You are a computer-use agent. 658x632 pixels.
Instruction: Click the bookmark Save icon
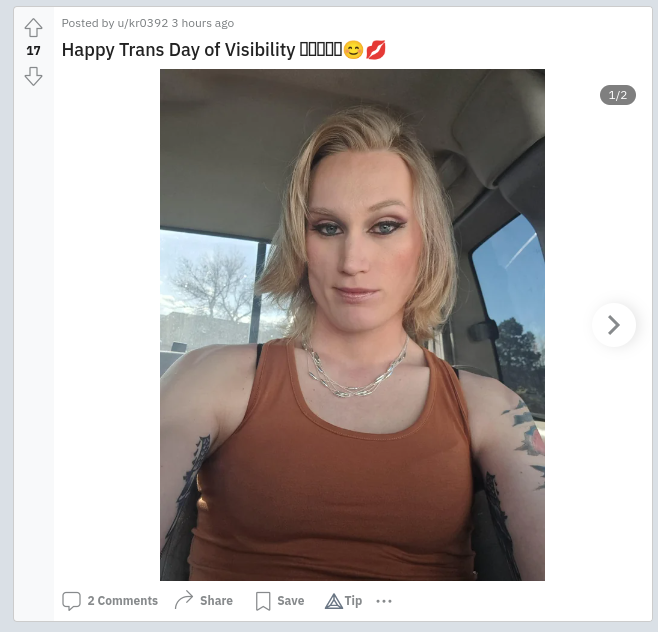click(x=263, y=601)
